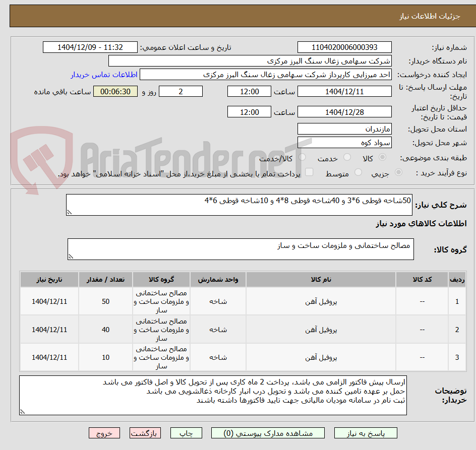Screen dimensions: 476x450
Task: Click the remaining days field showing 2
Action: coord(181,91)
